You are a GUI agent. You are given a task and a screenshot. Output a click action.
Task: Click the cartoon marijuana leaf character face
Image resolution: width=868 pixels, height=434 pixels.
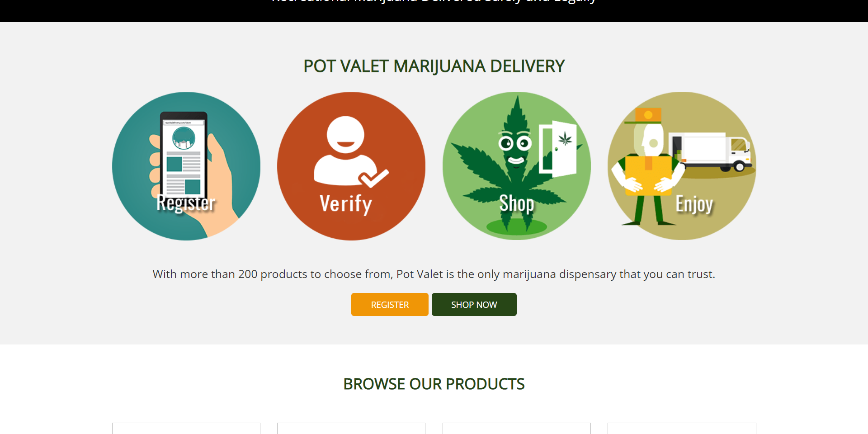[x=515, y=147]
